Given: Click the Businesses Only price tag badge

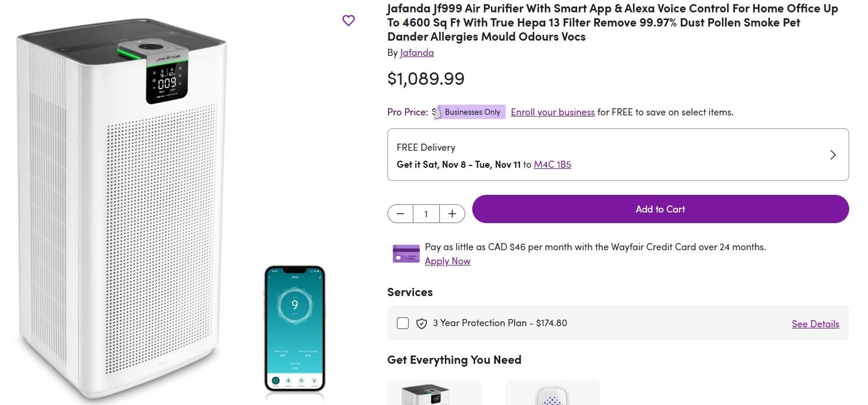Looking at the screenshot, I should (x=470, y=112).
